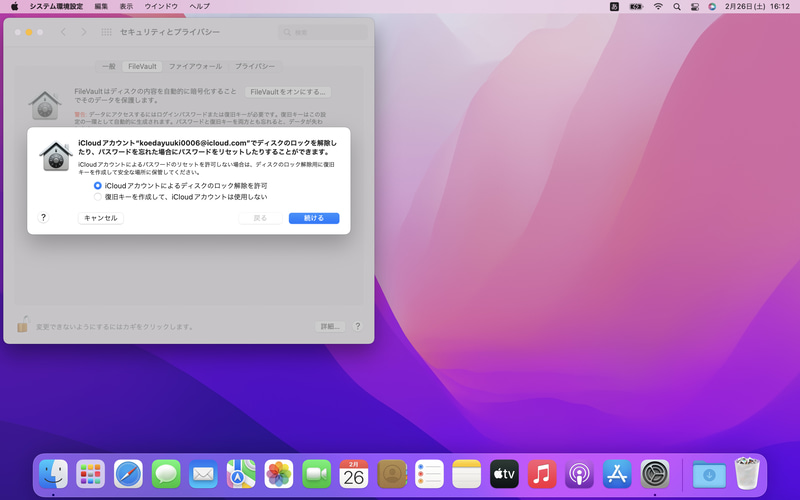Switch to the 一般 tab
This screenshot has height=500, width=800.
pyautogui.click(x=109, y=66)
